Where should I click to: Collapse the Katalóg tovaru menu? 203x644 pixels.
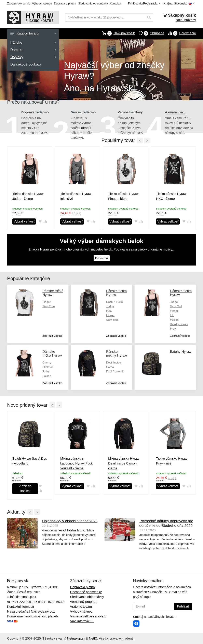(55, 33)
